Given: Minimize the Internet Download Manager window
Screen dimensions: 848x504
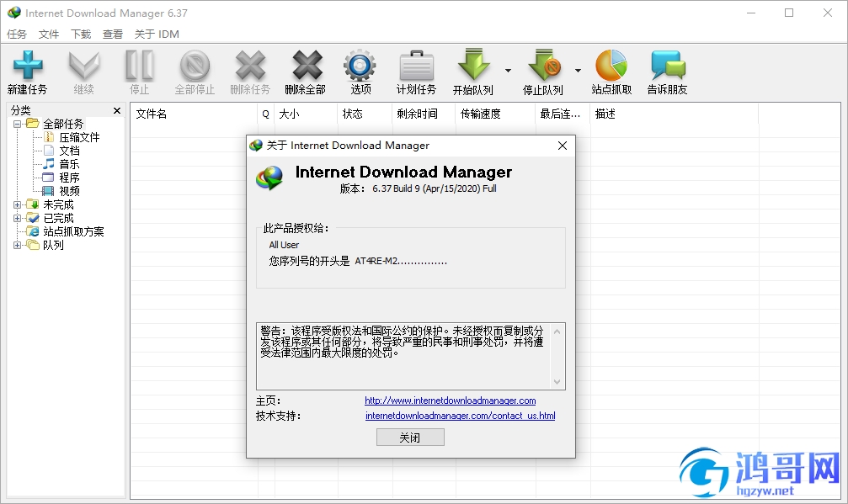Looking at the screenshot, I should point(750,13).
